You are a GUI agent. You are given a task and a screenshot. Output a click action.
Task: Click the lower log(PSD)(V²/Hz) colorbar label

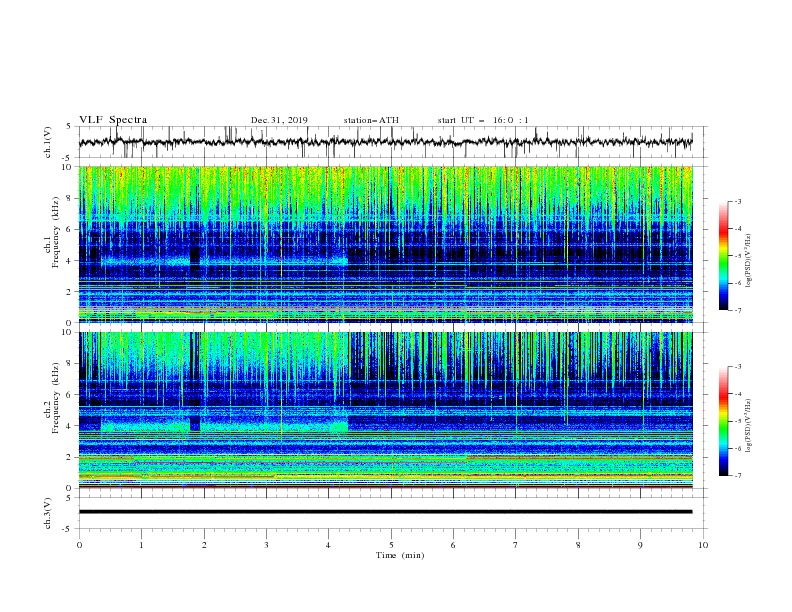click(749, 425)
